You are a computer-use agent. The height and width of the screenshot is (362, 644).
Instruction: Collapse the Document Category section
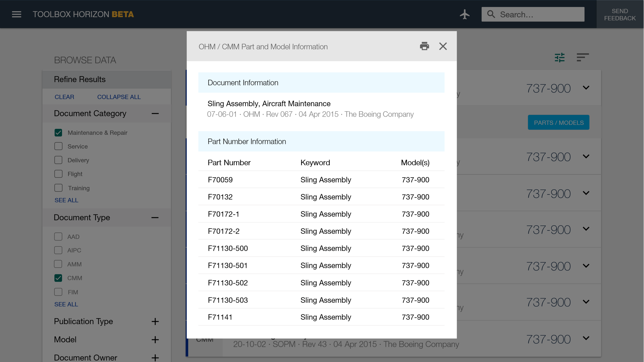coord(155,114)
